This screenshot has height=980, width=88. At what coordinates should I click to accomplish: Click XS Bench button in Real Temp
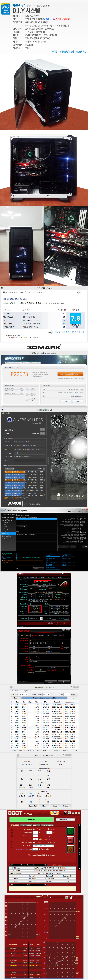(44, 806)
